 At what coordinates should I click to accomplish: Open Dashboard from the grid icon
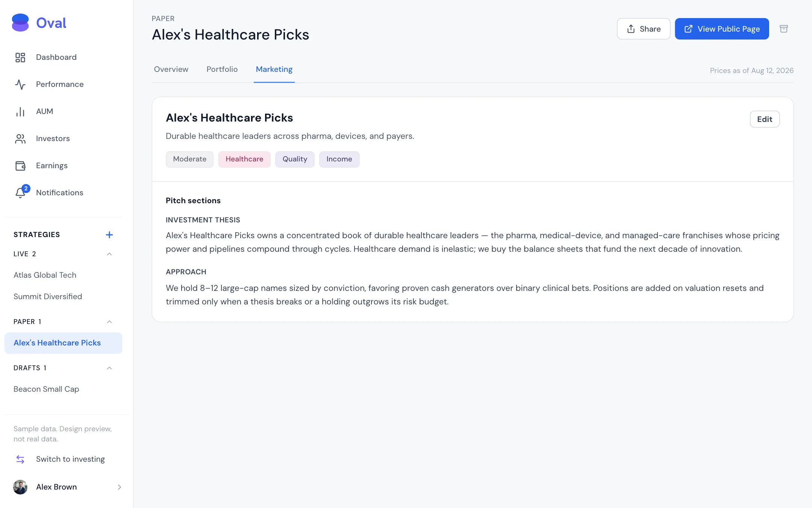pyautogui.click(x=20, y=57)
